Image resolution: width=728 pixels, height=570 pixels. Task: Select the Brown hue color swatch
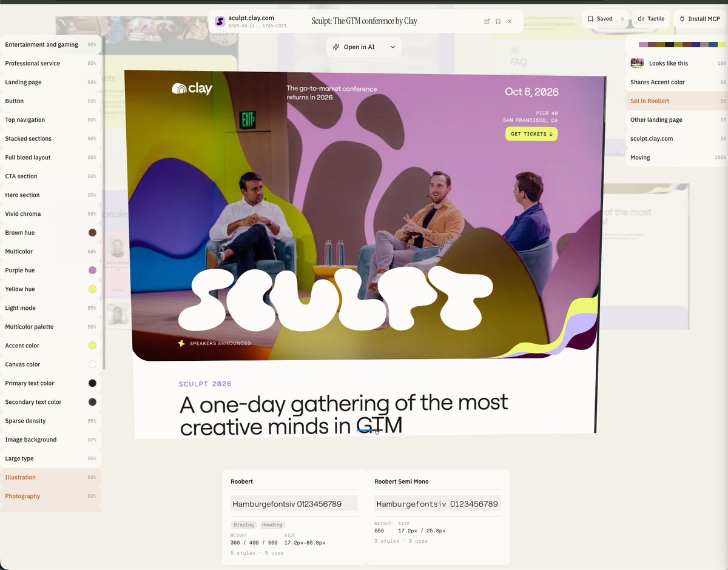[92, 233]
